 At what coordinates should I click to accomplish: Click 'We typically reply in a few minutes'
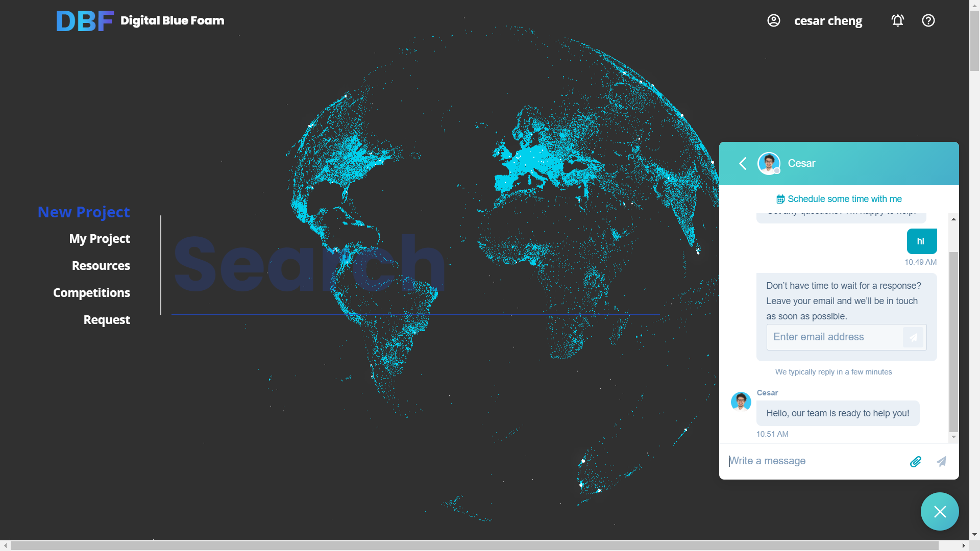(x=834, y=372)
